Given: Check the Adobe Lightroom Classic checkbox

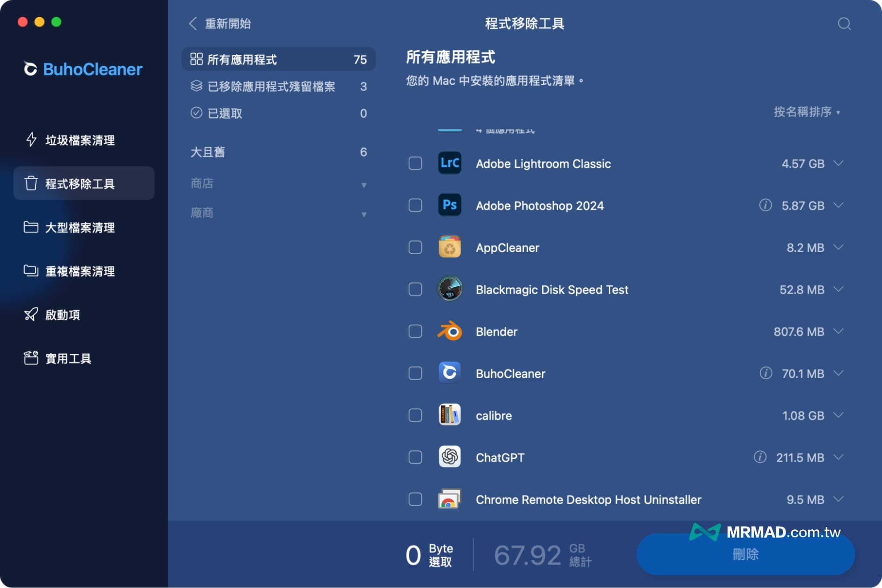Looking at the screenshot, I should [x=415, y=164].
